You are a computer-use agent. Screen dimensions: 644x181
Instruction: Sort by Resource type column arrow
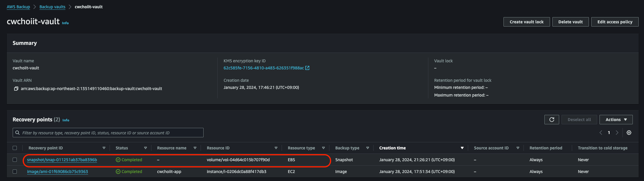[x=323, y=148]
